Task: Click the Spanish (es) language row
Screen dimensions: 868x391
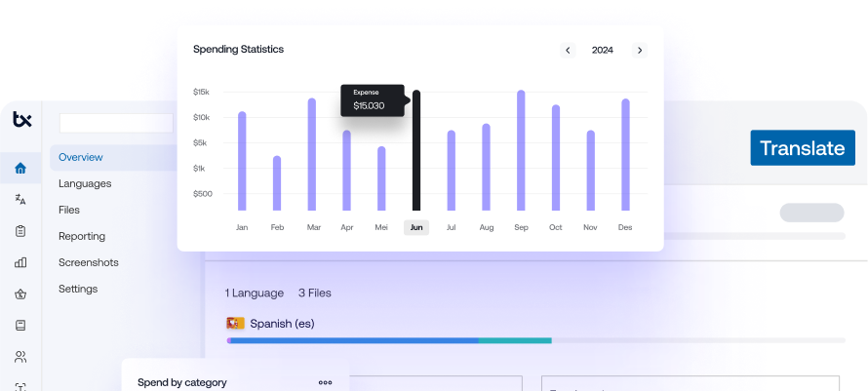Action: pos(271,324)
